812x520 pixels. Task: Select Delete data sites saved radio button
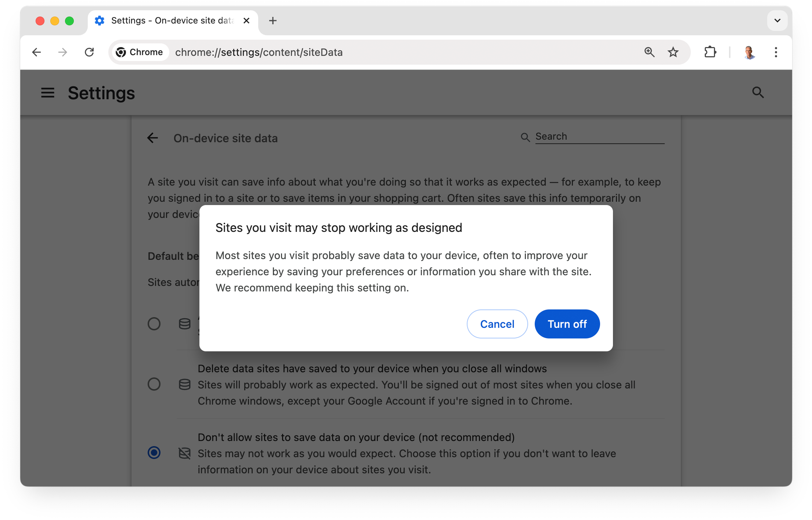click(154, 384)
